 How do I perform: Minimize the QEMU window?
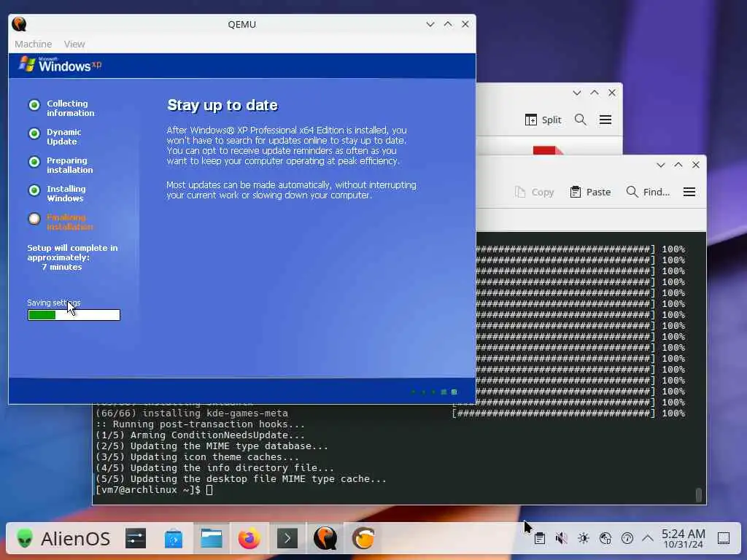click(430, 24)
